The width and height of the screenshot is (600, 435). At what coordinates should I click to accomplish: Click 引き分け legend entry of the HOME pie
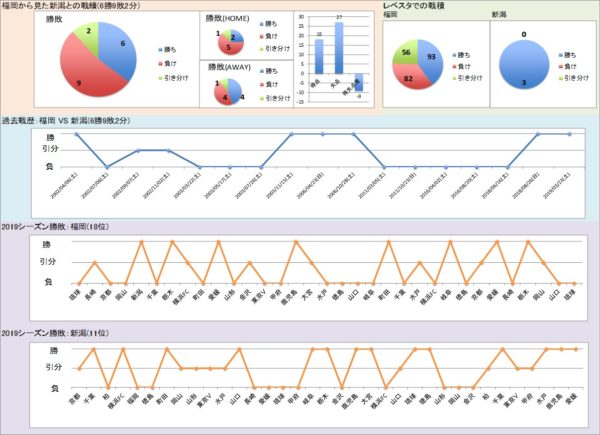[274, 49]
